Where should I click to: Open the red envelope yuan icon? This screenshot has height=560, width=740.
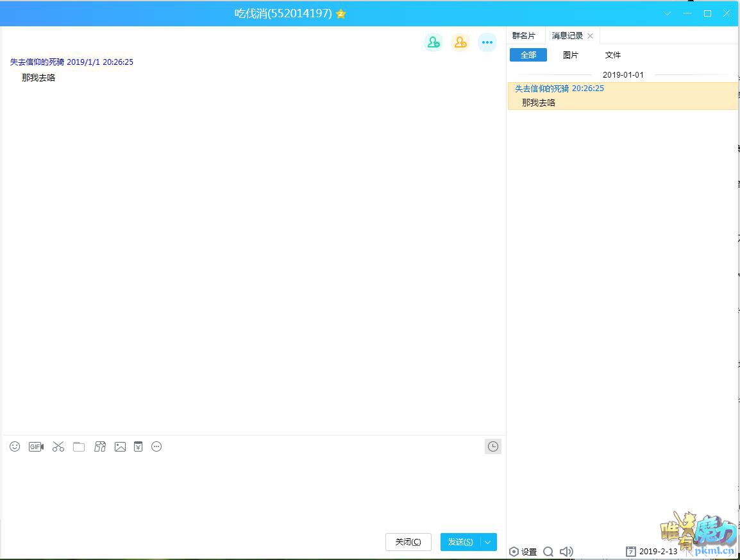tap(138, 446)
